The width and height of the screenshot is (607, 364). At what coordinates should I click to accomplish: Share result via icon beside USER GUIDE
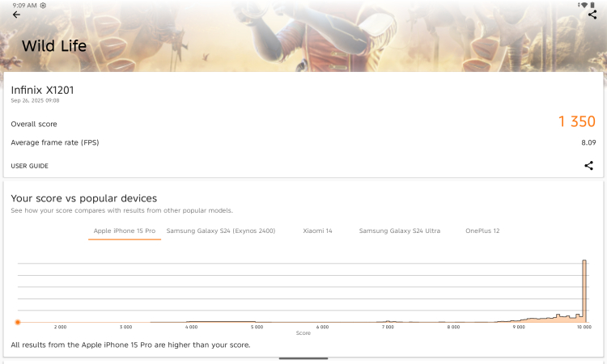(x=588, y=166)
